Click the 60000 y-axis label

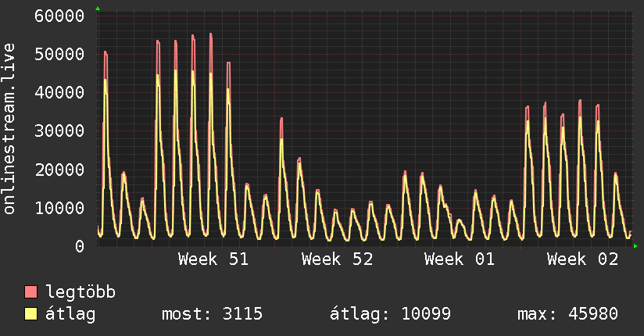point(59,16)
